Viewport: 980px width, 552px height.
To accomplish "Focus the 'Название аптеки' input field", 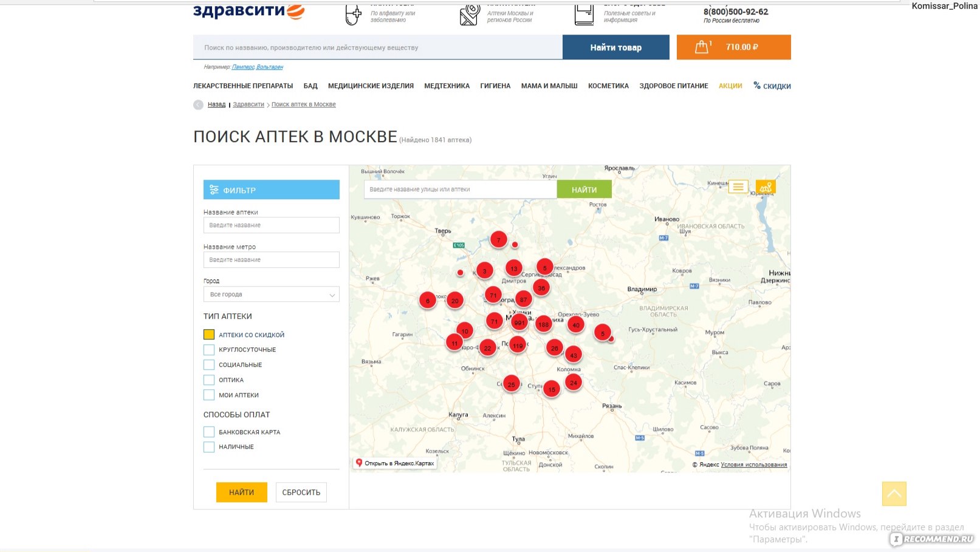I will (x=272, y=225).
